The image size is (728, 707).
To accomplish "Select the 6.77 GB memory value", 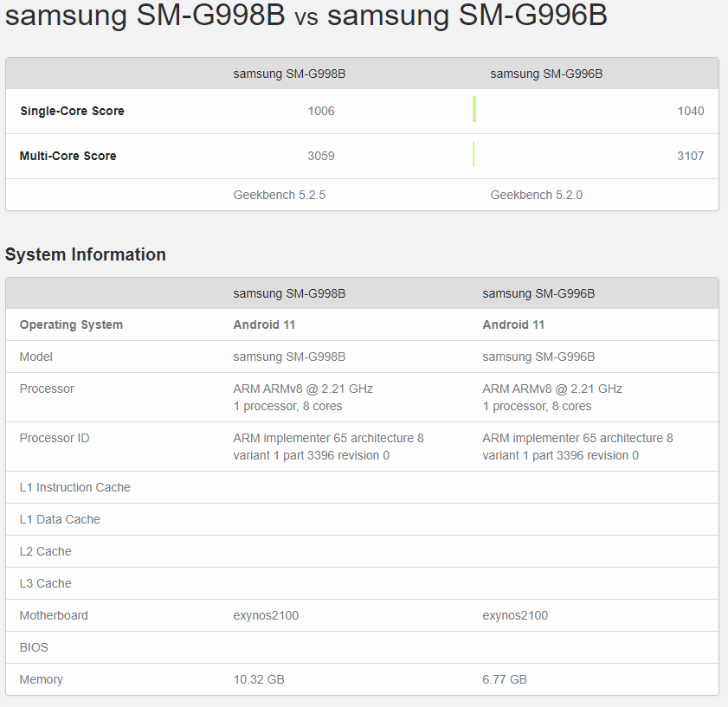I will point(505,679).
